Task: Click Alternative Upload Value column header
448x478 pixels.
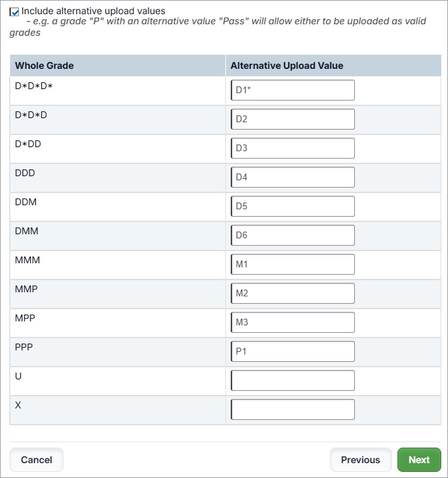Action: 287,65
